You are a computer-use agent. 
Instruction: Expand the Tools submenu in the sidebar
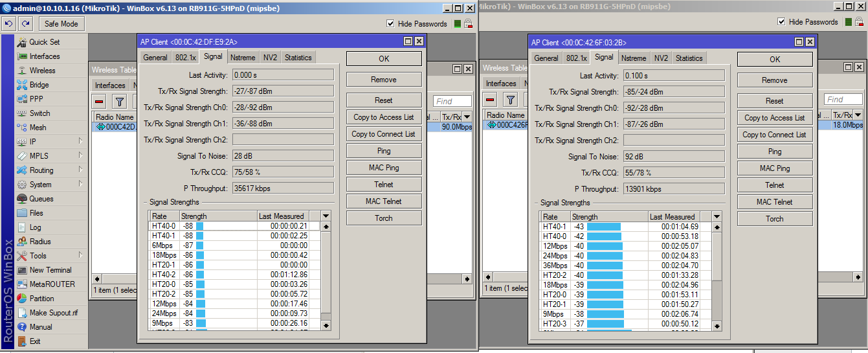point(81,255)
